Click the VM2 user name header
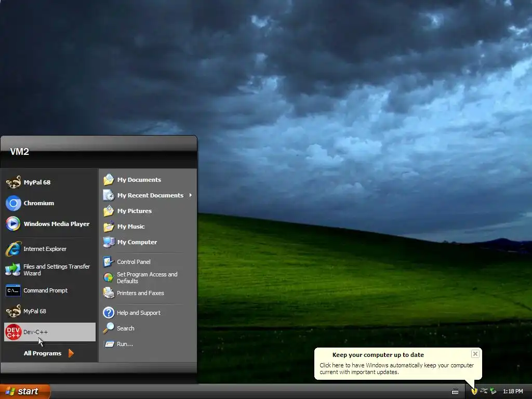 click(x=19, y=152)
